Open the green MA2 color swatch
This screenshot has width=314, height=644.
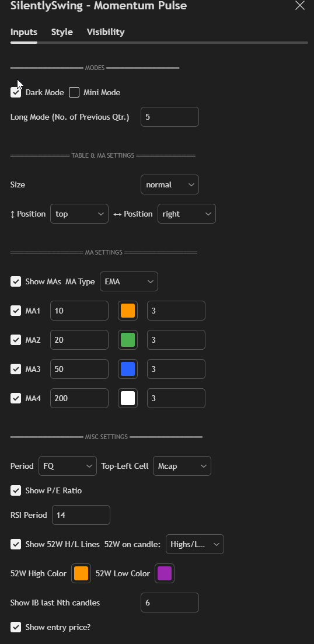128,340
